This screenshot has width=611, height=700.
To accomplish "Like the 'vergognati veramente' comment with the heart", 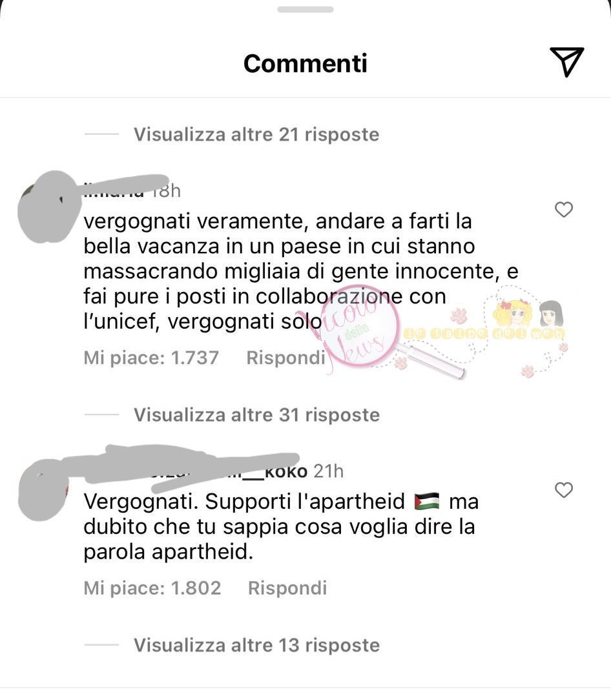I will pyautogui.click(x=564, y=209).
